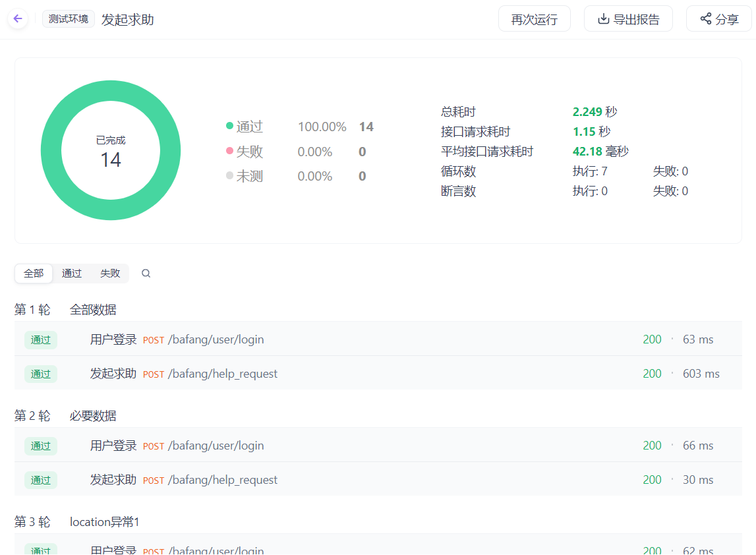Click the 第 2 轮 必要数据 heading
756x555 pixels.
pyautogui.click(x=65, y=416)
